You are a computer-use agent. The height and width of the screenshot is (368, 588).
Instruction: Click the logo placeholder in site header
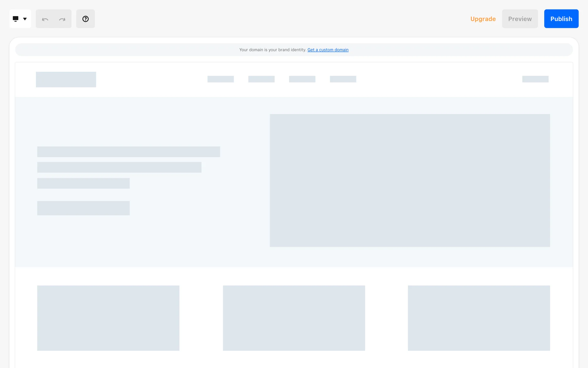coord(66,79)
